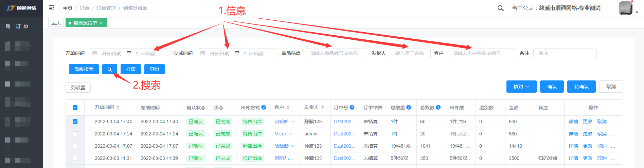This screenshot has height=168, width=644.
Task: Click help icon next to 订单号 column
Action: [x=352, y=107]
